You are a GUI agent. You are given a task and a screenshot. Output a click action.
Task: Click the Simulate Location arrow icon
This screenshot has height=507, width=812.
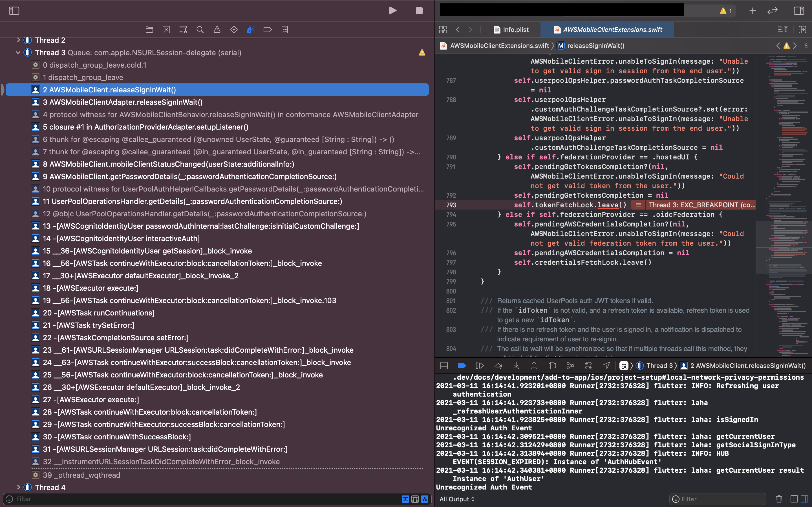pyautogui.click(x=606, y=366)
